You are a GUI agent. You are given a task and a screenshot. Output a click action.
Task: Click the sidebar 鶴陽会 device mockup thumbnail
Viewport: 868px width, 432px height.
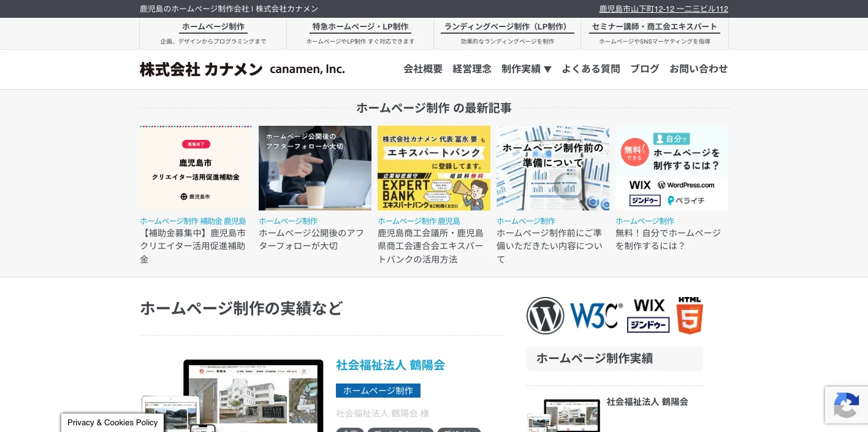click(x=564, y=415)
